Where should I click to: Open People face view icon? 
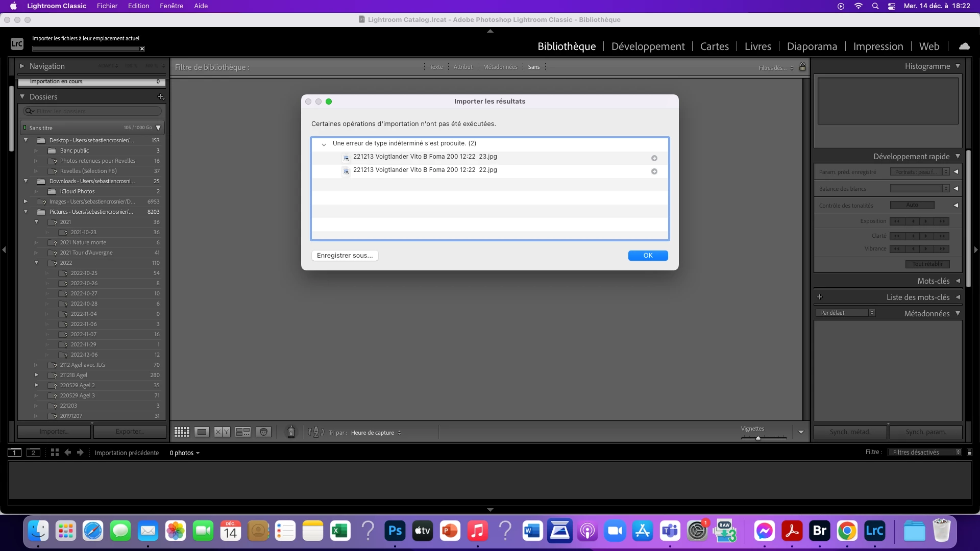[263, 432]
